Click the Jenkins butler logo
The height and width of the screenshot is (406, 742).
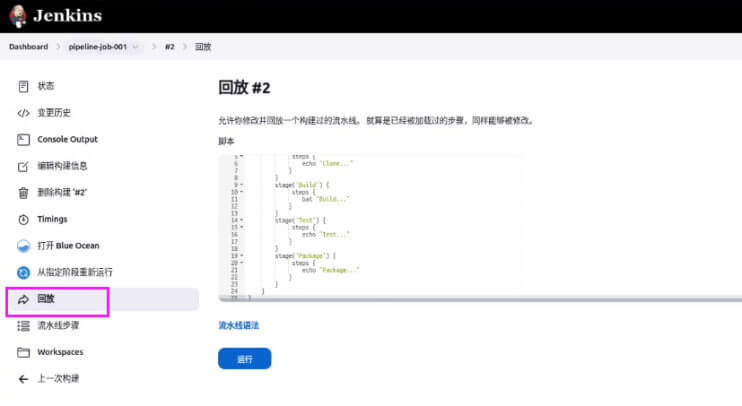[18, 16]
